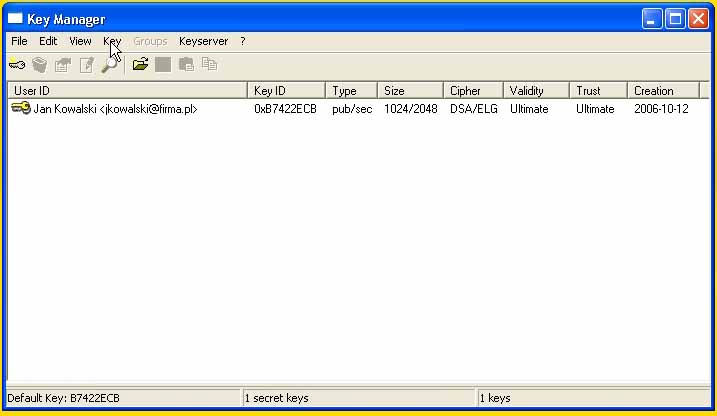Click the pub/sec type cell
The width and height of the screenshot is (717, 416).
pyautogui.click(x=352, y=109)
